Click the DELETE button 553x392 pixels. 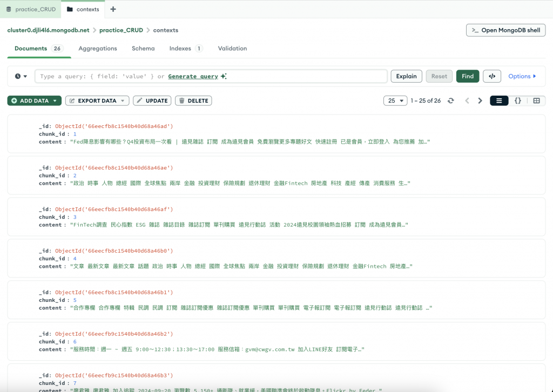tap(193, 101)
